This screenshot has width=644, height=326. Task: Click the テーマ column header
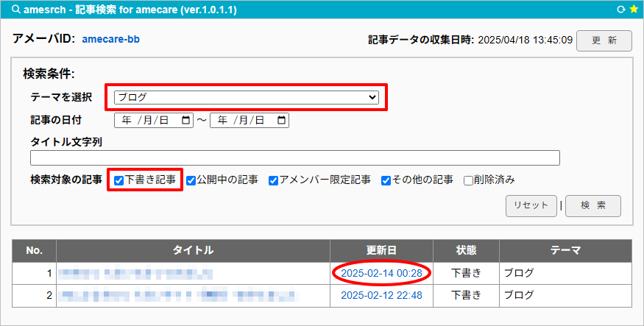(565, 250)
